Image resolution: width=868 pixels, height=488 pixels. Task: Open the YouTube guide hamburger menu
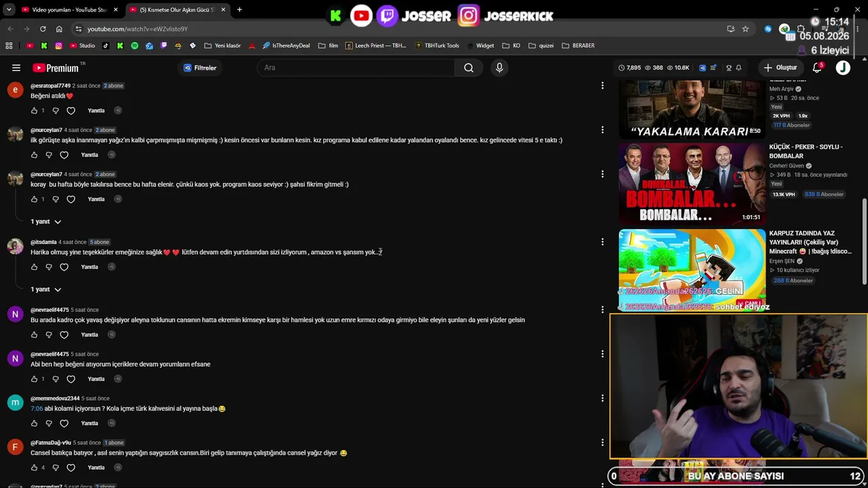click(16, 68)
